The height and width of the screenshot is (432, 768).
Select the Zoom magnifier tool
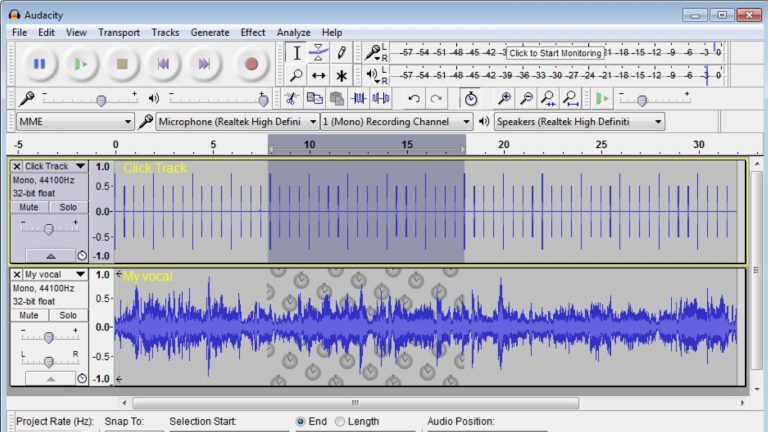296,75
